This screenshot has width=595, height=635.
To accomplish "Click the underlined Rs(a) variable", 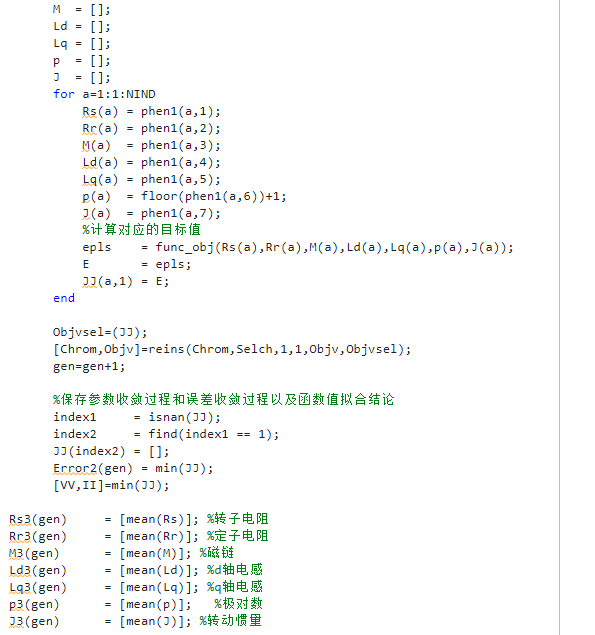I will (x=100, y=111).
